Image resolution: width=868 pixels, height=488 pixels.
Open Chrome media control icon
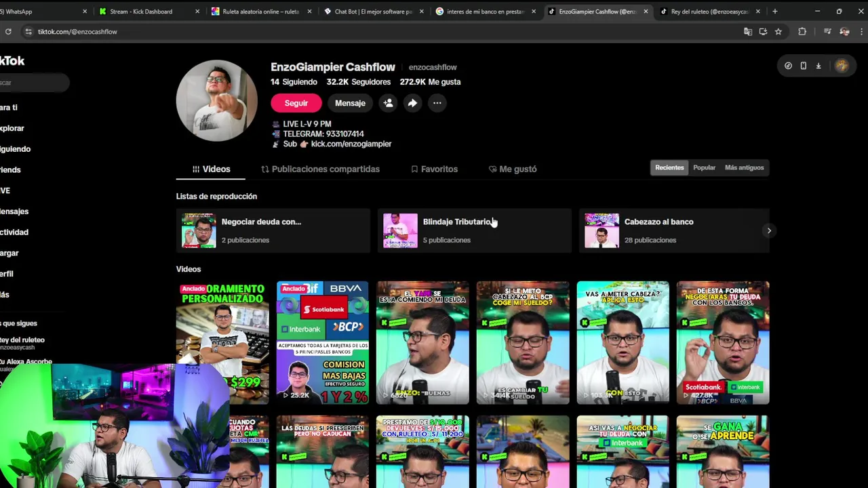click(x=827, y=32)
